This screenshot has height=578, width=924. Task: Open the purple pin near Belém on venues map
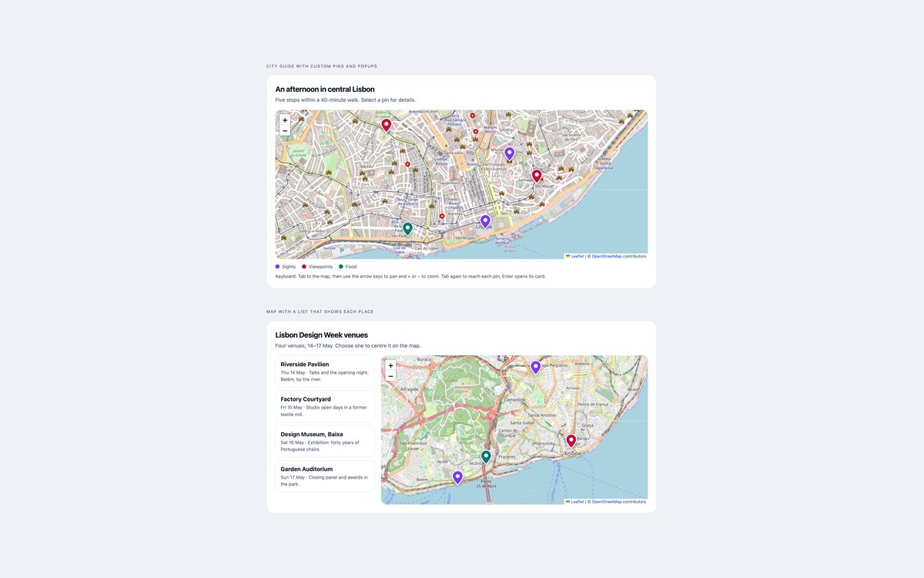click(x=457, y=478)
